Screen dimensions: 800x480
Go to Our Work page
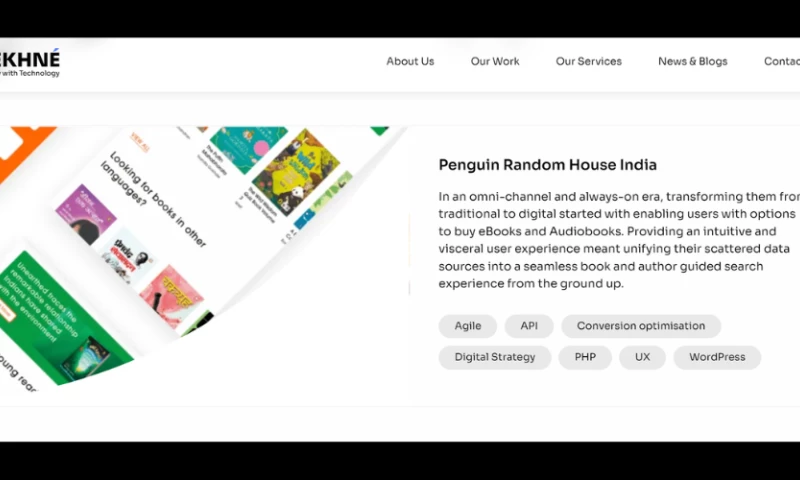pos(494,61)
